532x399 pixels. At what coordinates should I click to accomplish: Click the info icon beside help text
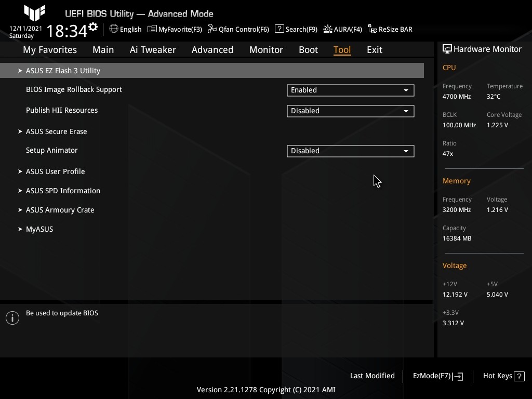coord(12,318)
